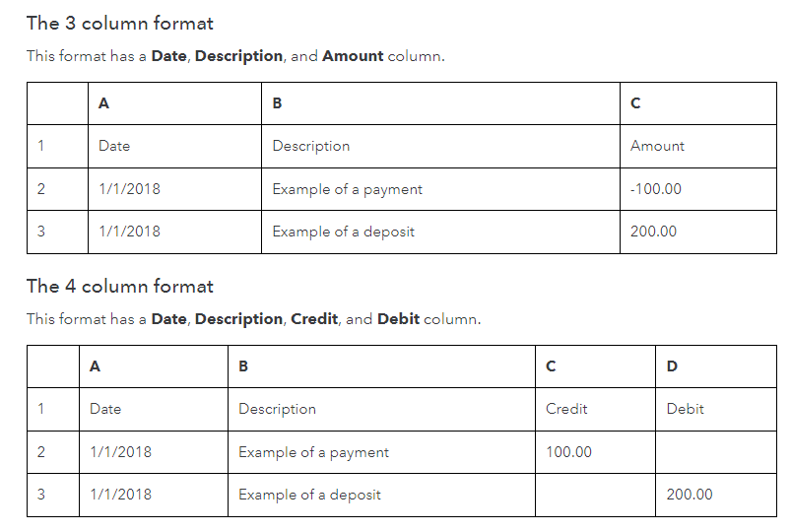The image size is (791, 532).
Task: Click column letter A in the 4 column table
Action: click(x=95, y=366)
